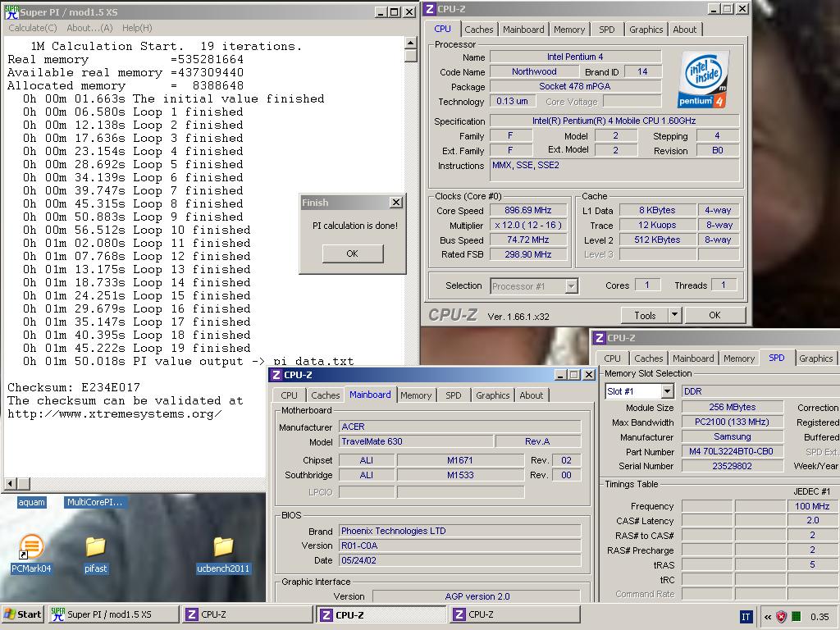Switch to Graphics tab in top CPU-Z window
The width and height of the screenshot is (840, 630).
pos(646,30)
